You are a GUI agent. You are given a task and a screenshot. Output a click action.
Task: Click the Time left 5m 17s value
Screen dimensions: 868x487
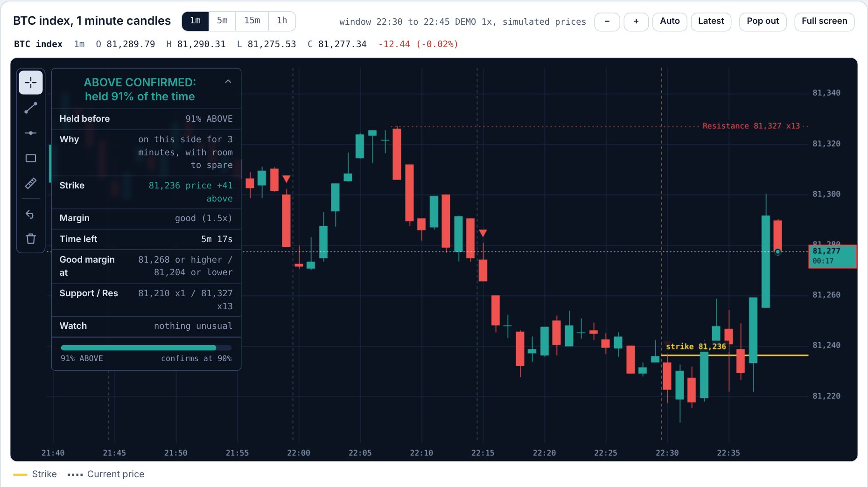coord(217,239)
